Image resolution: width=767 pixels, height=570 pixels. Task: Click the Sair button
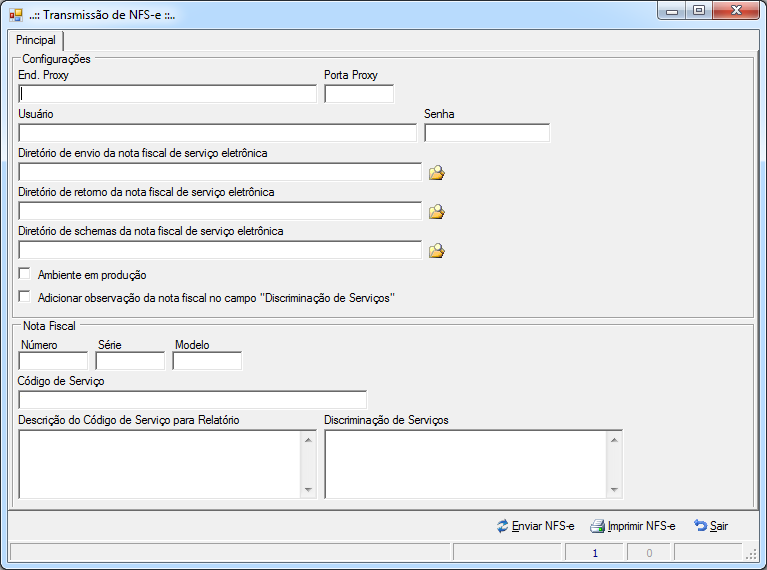click(711, 526)
